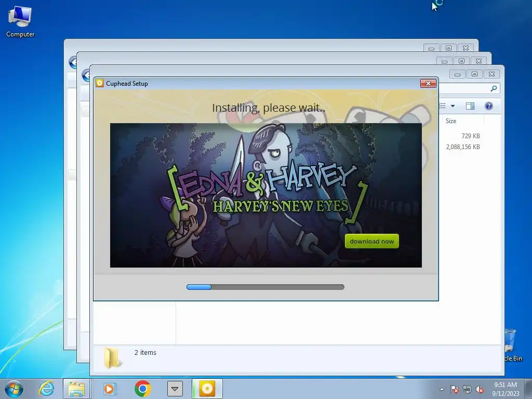Click Back arrow in middle Explorer window
Viewport: 532px width, 399px height.
[86, 75]
